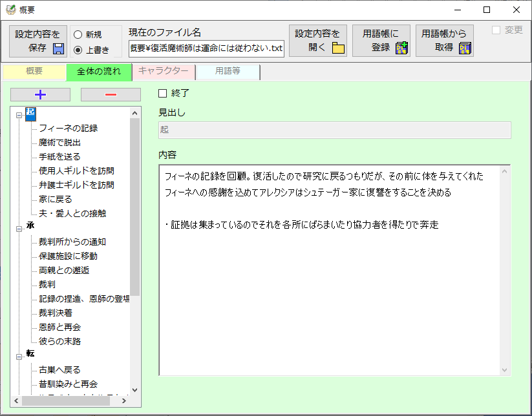Select tree item 裁判所からの通知
The image size is (532, 416).
pyautogui.click(x=72, y=242)
